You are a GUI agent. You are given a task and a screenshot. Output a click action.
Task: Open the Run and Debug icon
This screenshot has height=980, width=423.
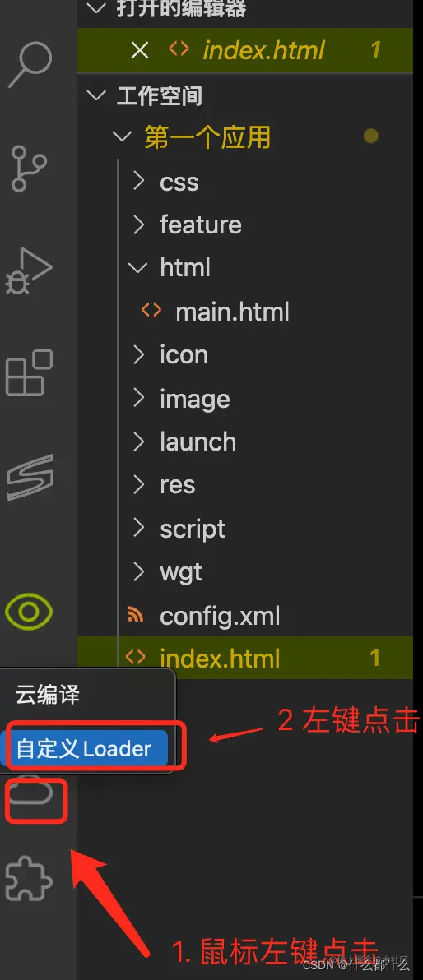(29, 270)
